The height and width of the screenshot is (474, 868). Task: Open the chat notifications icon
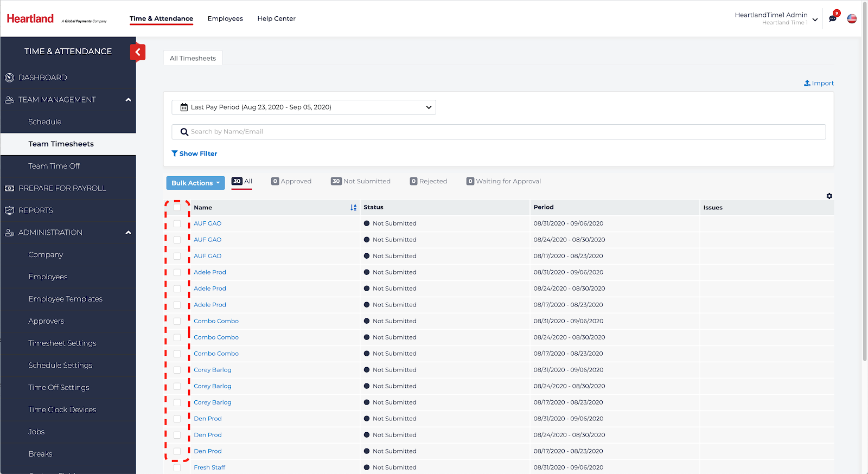(x=833, y=18)
